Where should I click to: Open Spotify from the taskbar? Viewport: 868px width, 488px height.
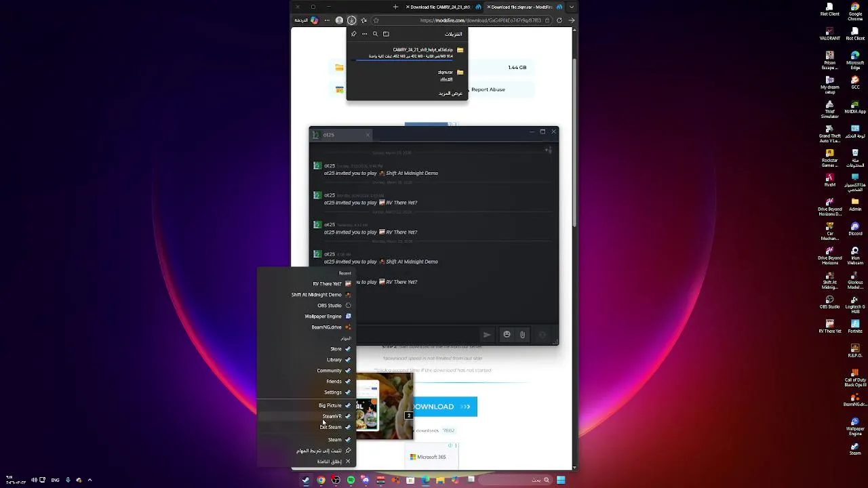(x=351, y=481)
